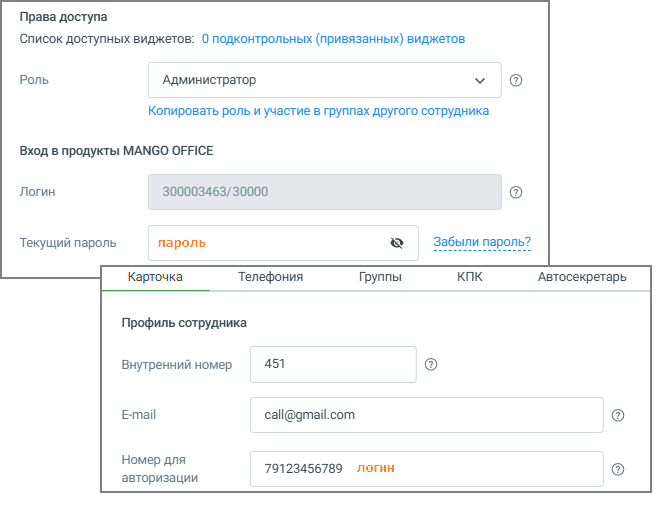Switch to the Карточка tab
661x506 pixels.
155,277
